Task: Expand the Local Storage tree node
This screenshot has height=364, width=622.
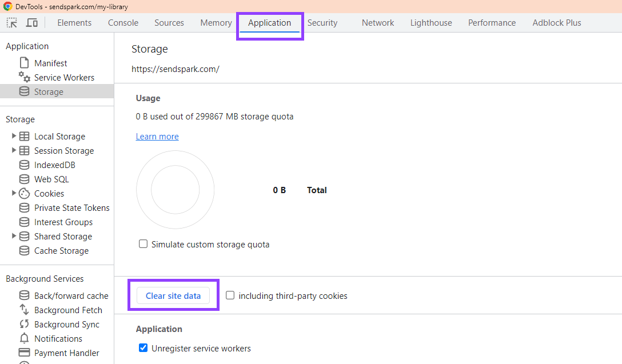Action: (14, 136)
